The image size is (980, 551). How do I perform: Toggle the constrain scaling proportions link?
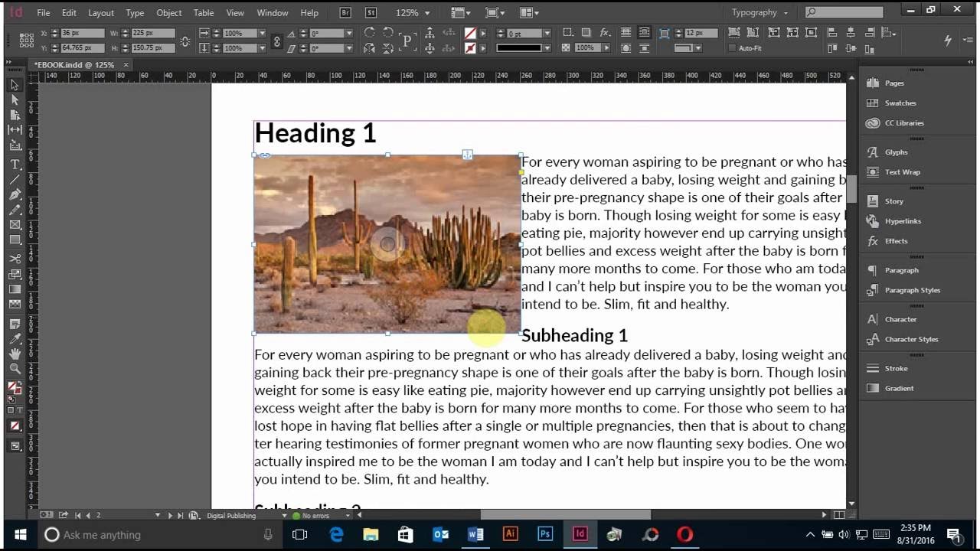point(277,41)
